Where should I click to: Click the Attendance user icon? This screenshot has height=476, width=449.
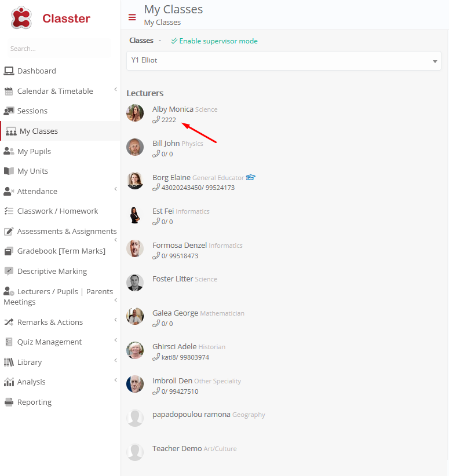point(9,191)
